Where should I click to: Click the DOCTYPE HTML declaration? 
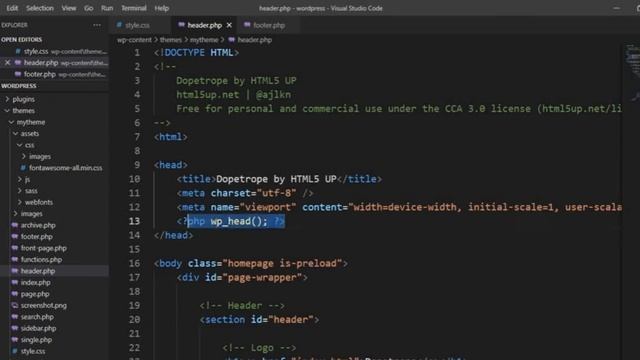tap(196, 53)
